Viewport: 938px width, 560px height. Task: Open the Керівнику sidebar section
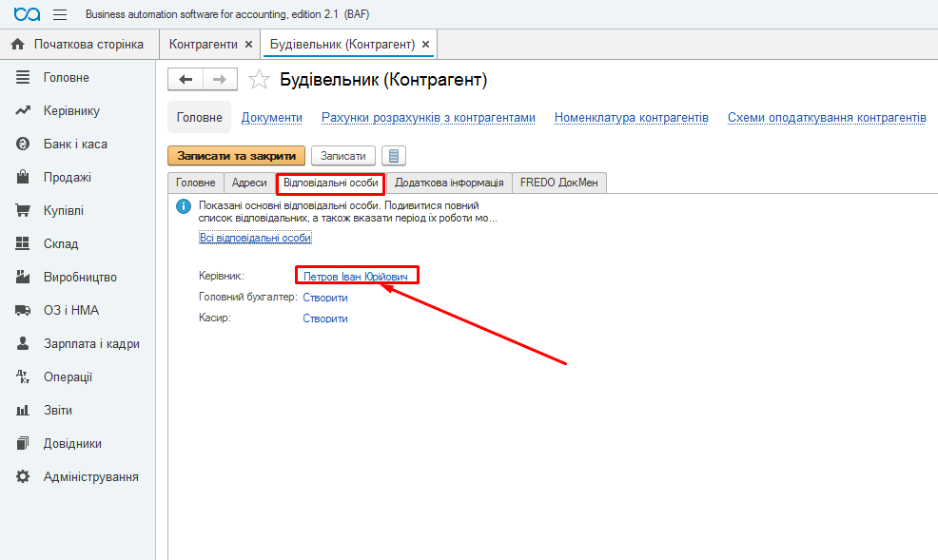coord(71,111)
